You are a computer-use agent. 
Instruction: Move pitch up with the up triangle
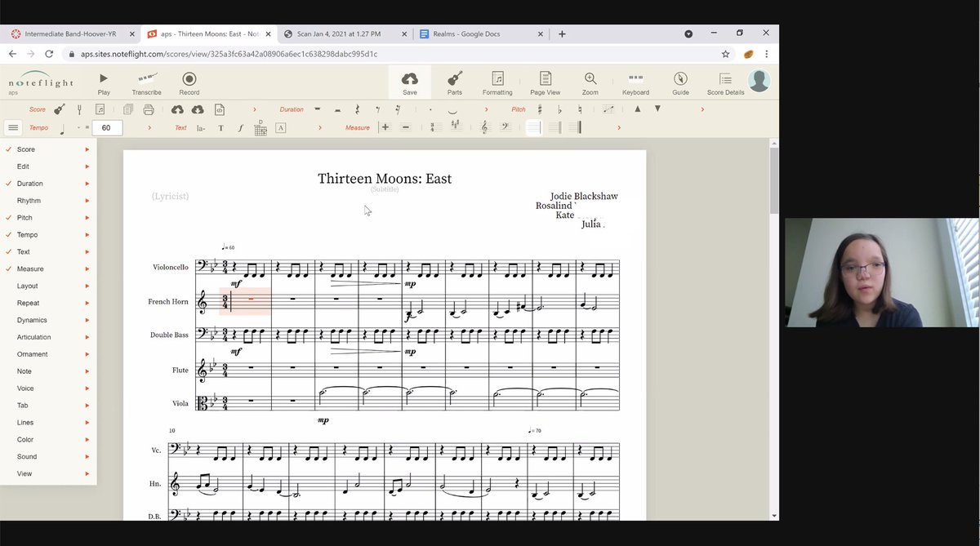point(638,109)
